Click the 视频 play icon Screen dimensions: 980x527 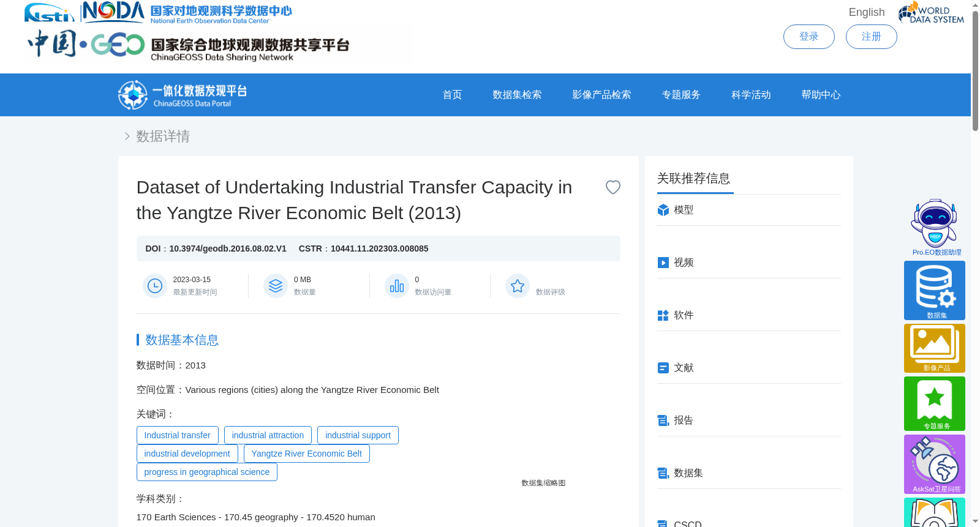click(663, 263)
